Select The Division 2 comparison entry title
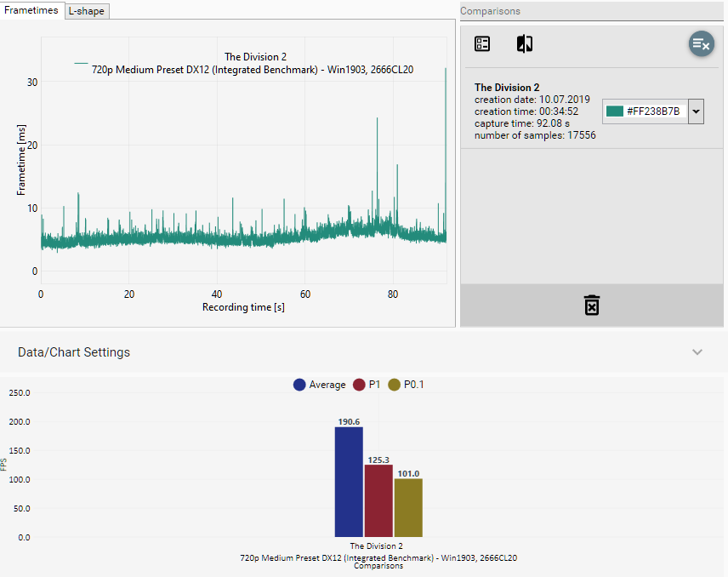This screenshot has height=577, width=728. click(507, 88)
